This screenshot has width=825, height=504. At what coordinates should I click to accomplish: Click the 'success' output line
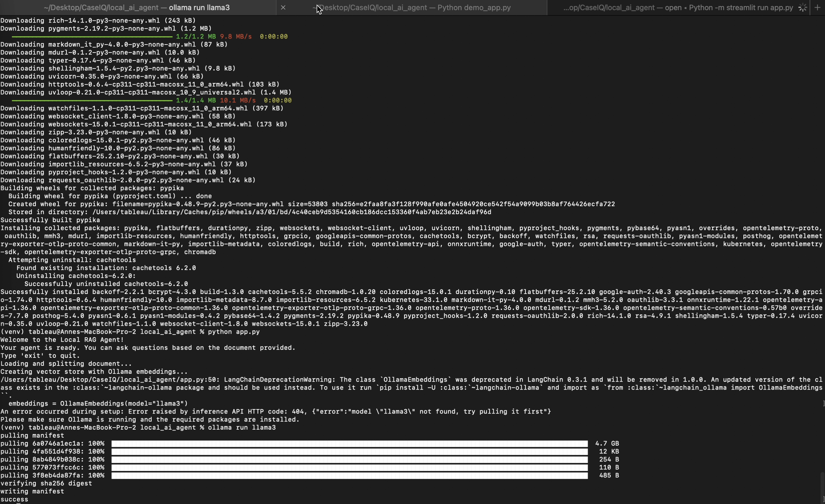14,499
